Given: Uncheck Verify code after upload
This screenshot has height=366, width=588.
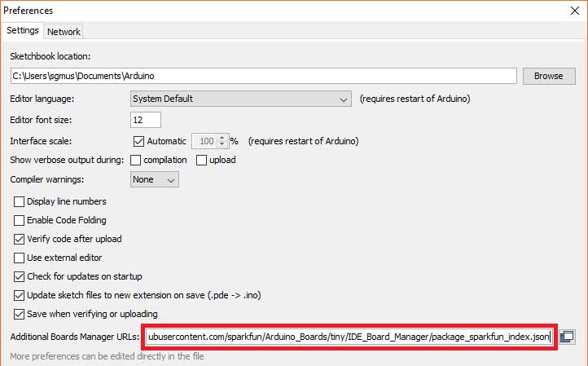Looking at the screenshot, I should click(20, 239).
